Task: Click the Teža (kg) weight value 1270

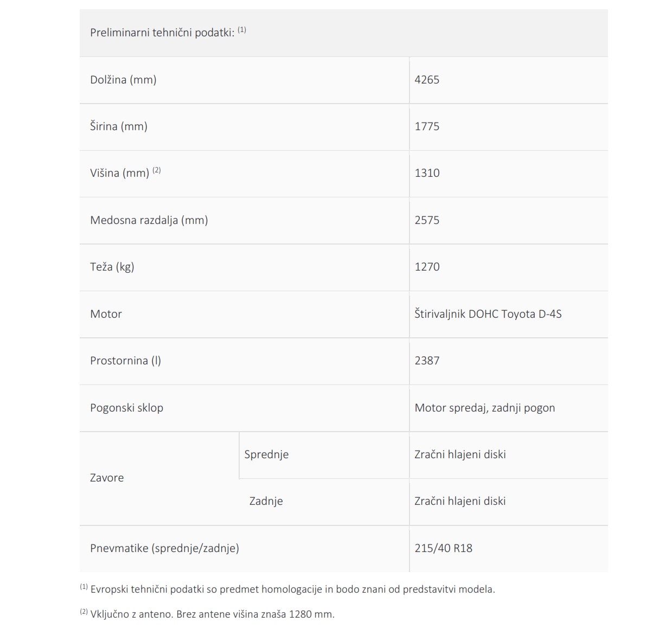Action: click(427, 267)
